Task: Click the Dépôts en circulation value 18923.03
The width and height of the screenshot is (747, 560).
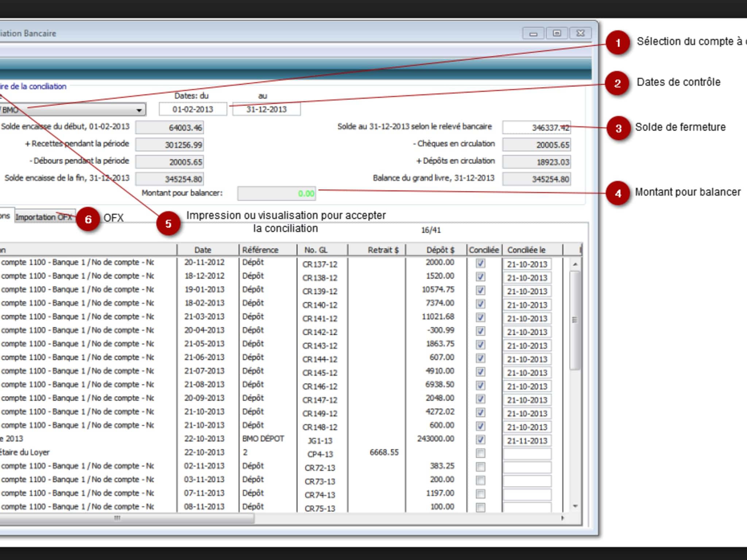Action: pos(536,162)
